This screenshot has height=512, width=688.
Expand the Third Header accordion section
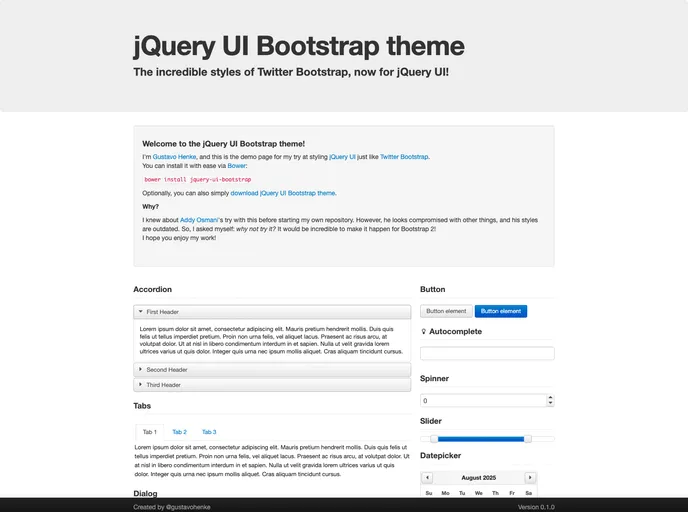pyautogui.click(x=272, y=385)
